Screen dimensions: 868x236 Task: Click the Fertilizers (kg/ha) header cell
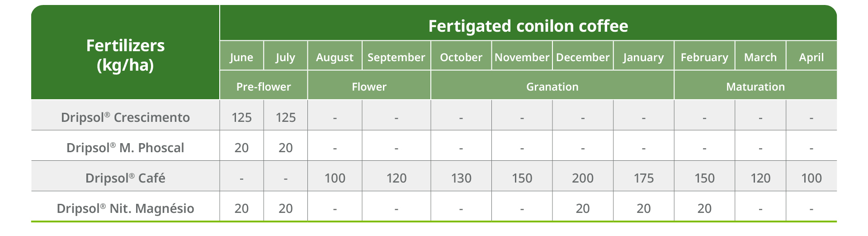click(x=125, y=52)
